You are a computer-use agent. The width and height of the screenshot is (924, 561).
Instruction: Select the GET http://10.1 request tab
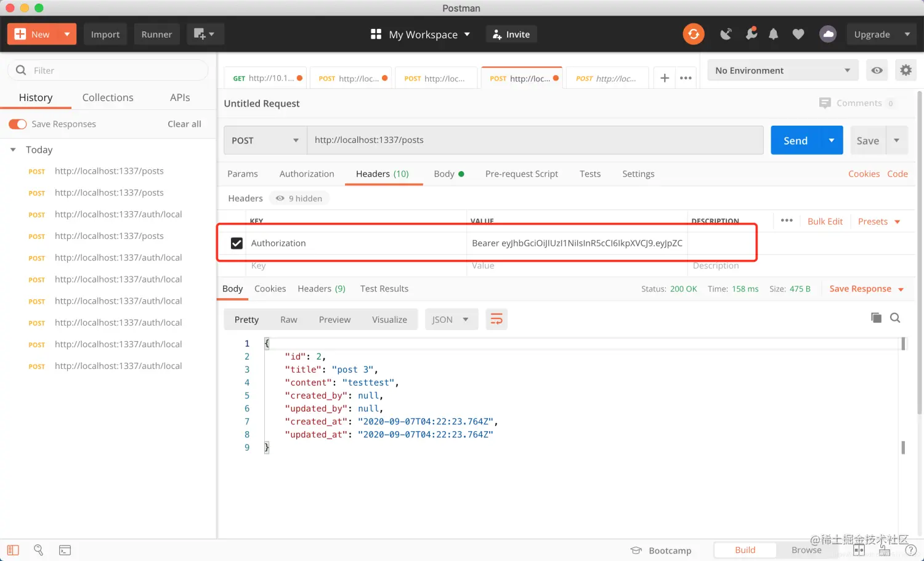pyautogui.click(x=265, y=78)
